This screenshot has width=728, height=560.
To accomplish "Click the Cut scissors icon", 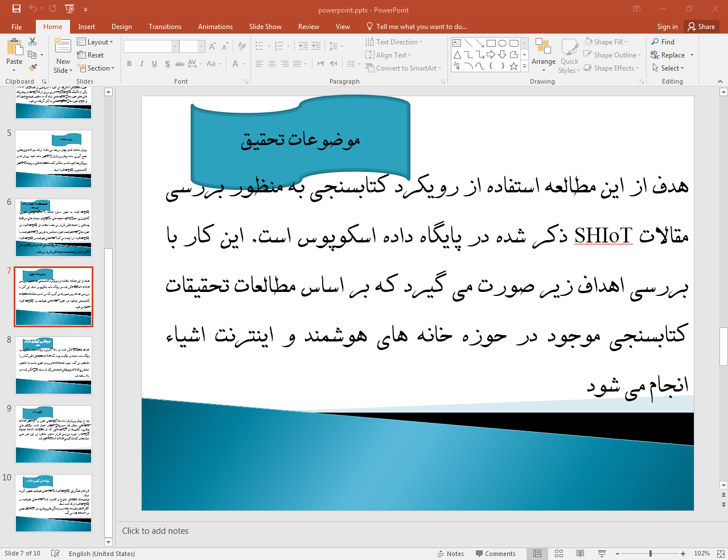I will click(x=32, y=42).
